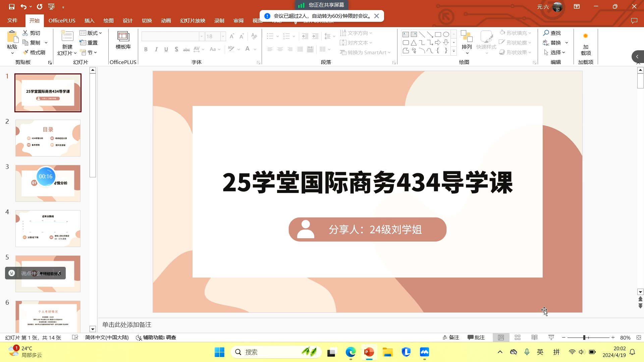This screenshot has height=362, width=644.
Task: Click the notes field 单击此处添加备注
Action: 127,324
